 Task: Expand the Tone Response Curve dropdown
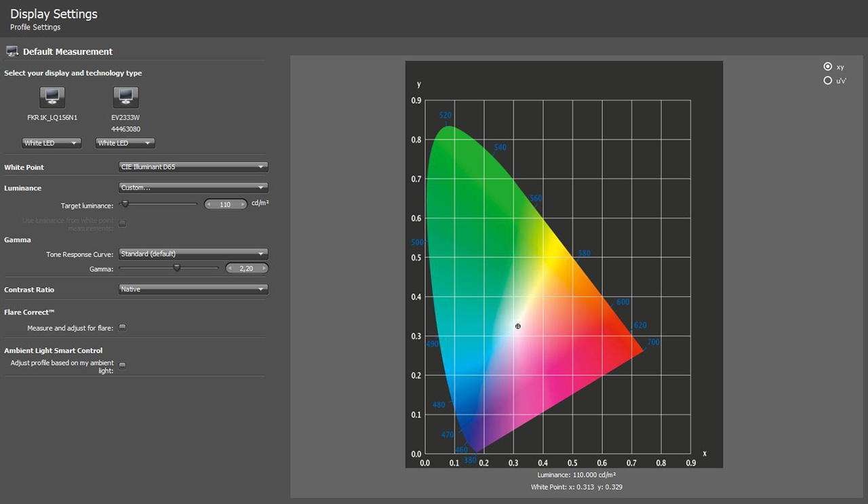pos(193,254)
